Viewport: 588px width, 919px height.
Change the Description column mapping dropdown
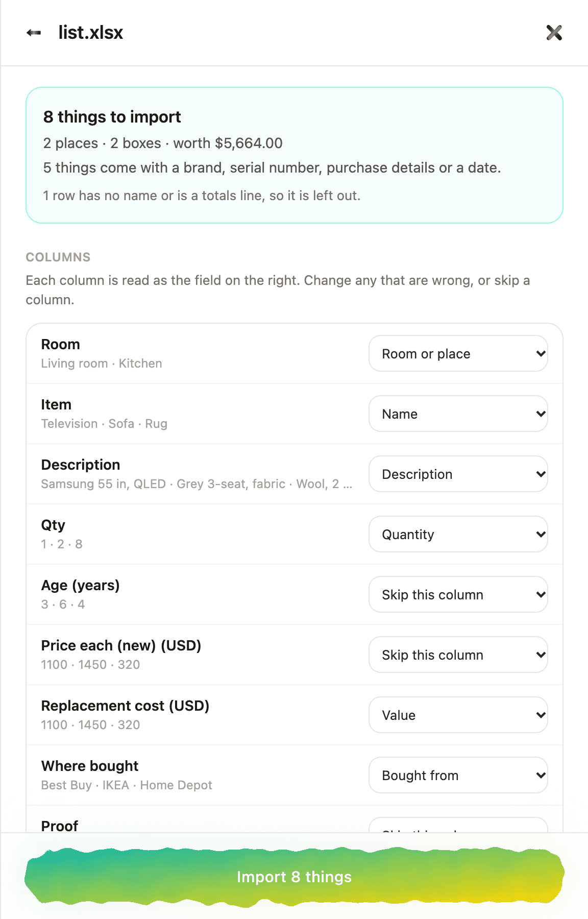(x=458, y=474)
